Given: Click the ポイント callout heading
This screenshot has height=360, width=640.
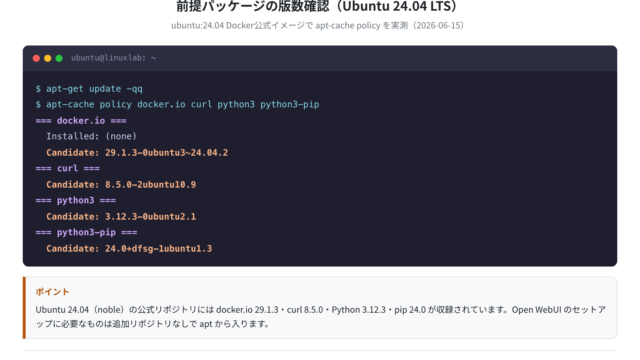Looking at the screenshot, I should pos(52,291).
